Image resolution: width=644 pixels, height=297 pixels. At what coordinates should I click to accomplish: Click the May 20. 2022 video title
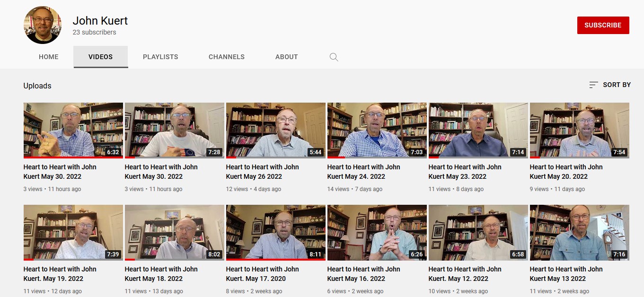pos(566,172)
